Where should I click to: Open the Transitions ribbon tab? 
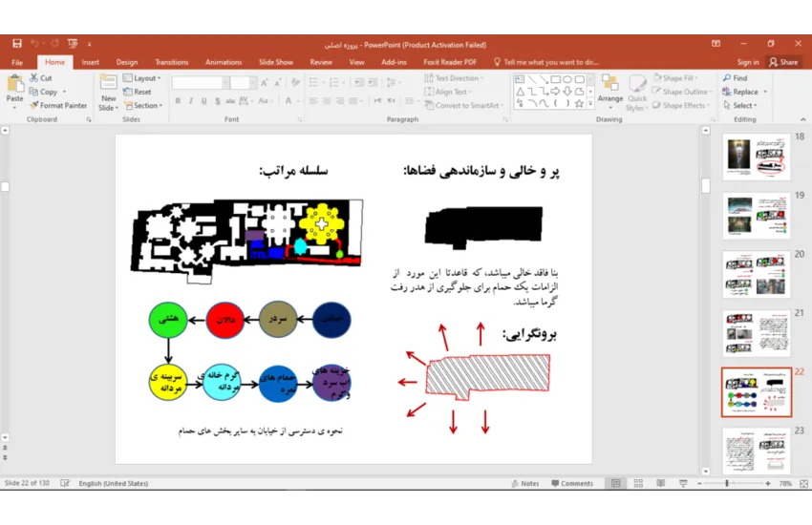tap(171, 62)
